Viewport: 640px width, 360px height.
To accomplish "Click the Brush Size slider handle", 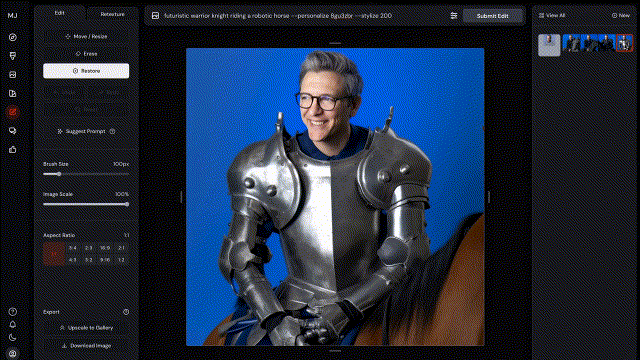I will (59, 174).
